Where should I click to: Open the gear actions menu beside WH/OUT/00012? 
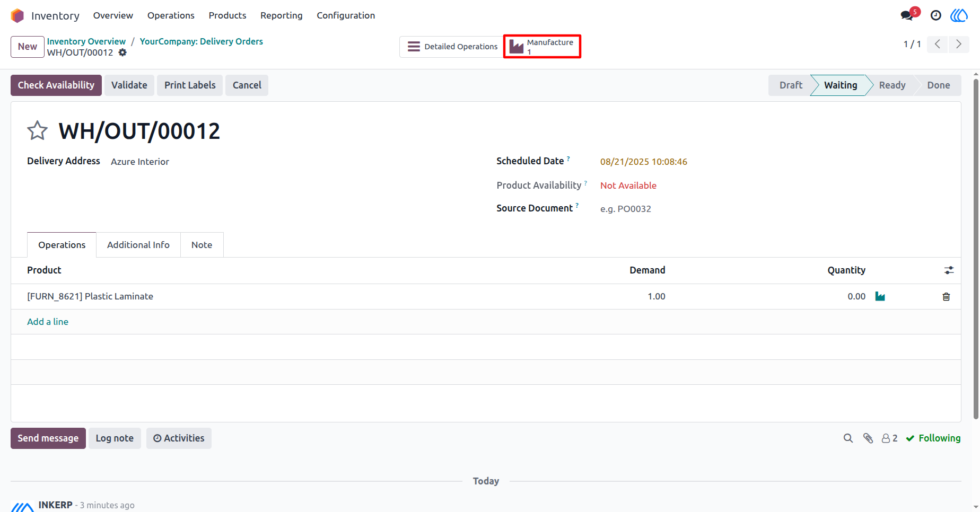tap(122, 52)
